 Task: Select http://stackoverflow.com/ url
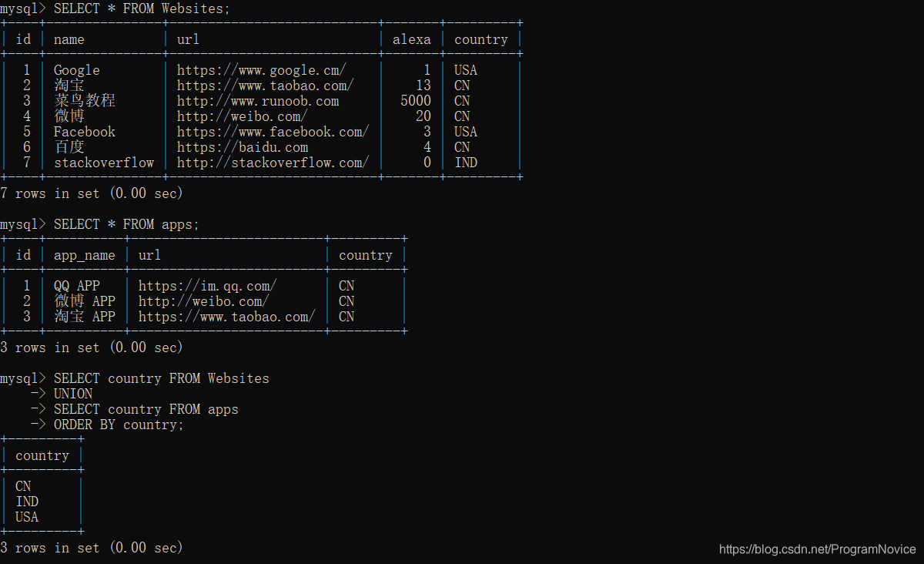pyautogui.click(x=273, y=163)
